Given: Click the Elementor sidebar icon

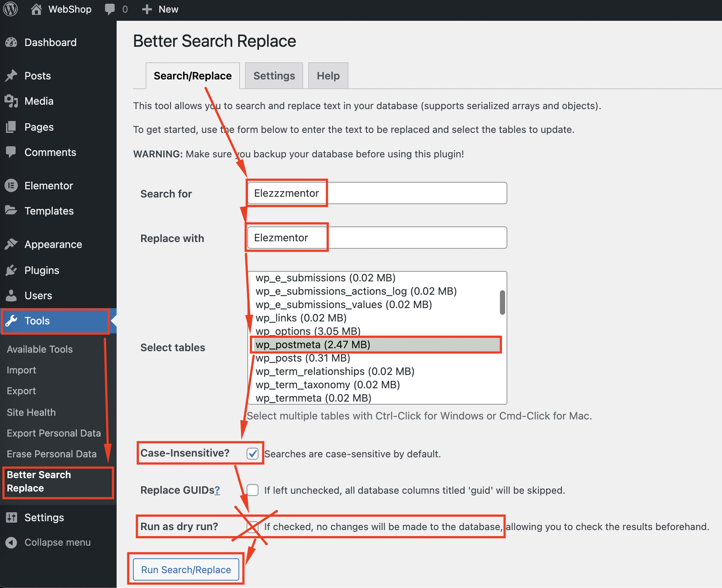Looking at the screenshot, I should [x=11, y=186].
